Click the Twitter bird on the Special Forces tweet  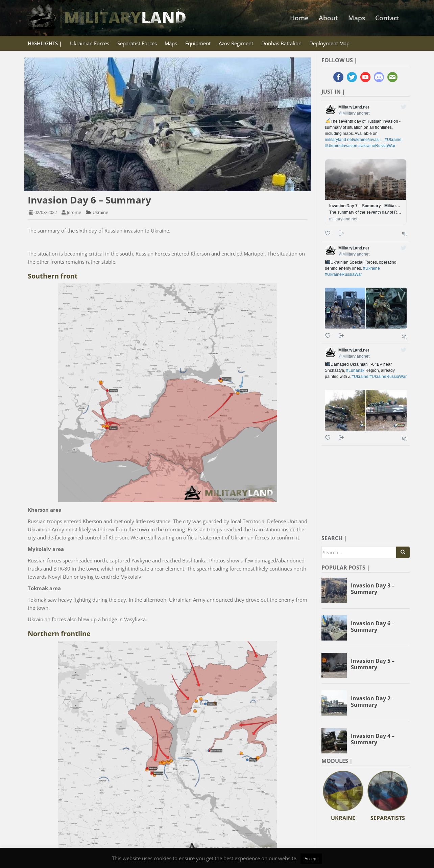(x=403, y=248)
